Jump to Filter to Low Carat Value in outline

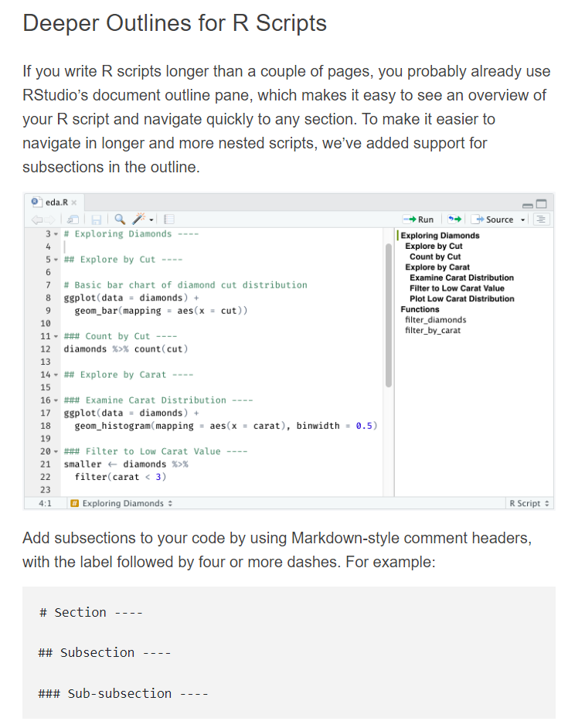(x=457, y=288)
